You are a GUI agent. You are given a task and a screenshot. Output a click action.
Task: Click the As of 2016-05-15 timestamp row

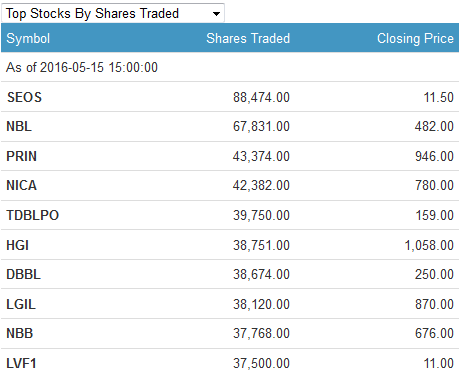point(230,67)
